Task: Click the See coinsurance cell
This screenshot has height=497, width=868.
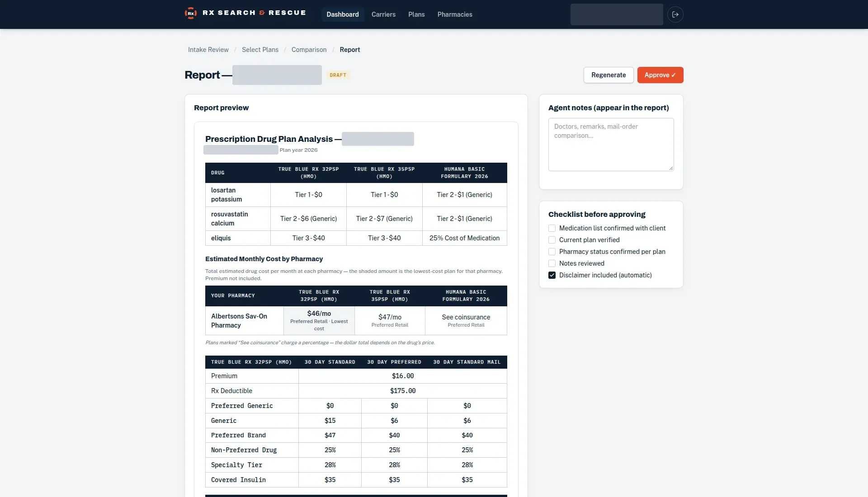Action: [x=466, y=321]
